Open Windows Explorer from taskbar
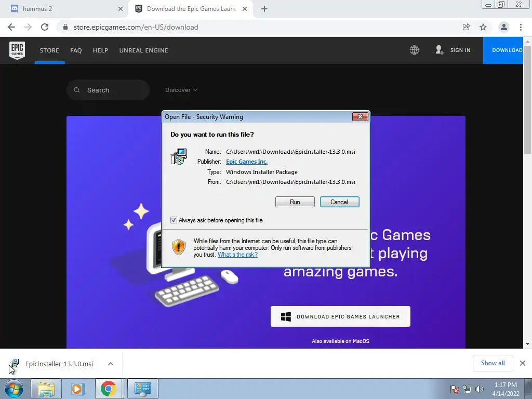This screenshot has width=532, height=399. (46, 389)
